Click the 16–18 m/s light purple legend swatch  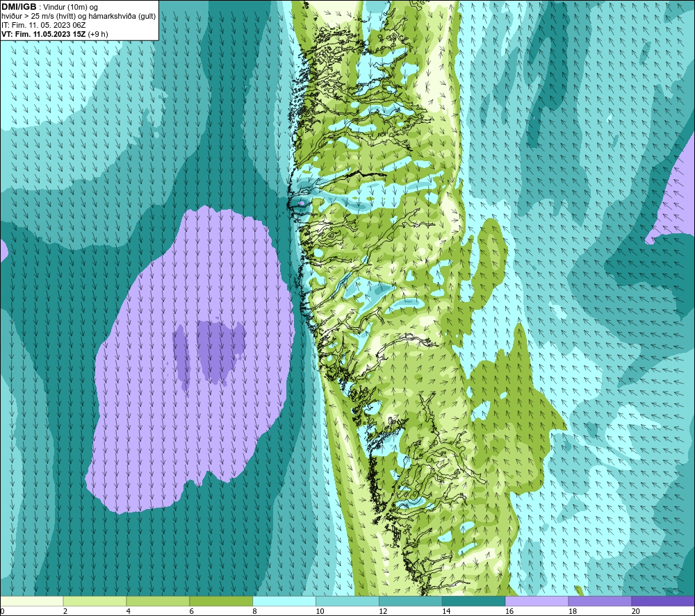click(537, 601)
